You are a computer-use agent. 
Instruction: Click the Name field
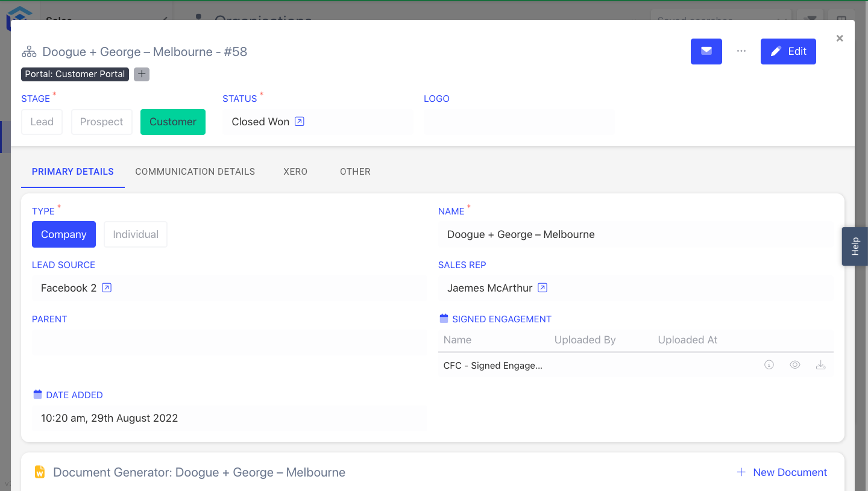[x=635, y=234]
